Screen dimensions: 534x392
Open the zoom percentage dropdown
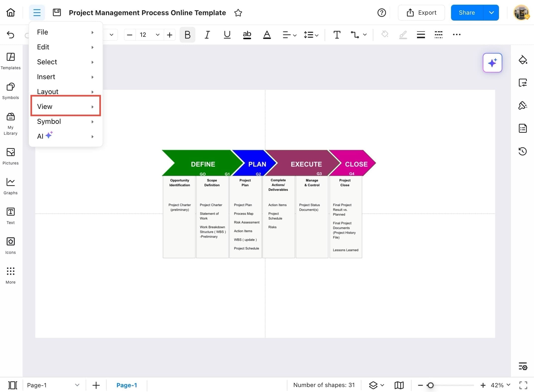(x=508, y=385)
